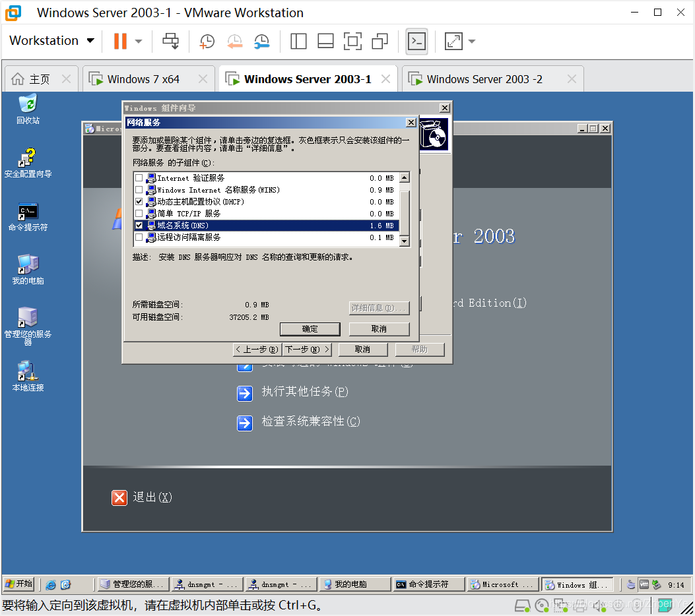Switch to the Windows 7 x64 tab
This screenshot has width=695, height=616.
pyautogui.click(x=143, y=79)
